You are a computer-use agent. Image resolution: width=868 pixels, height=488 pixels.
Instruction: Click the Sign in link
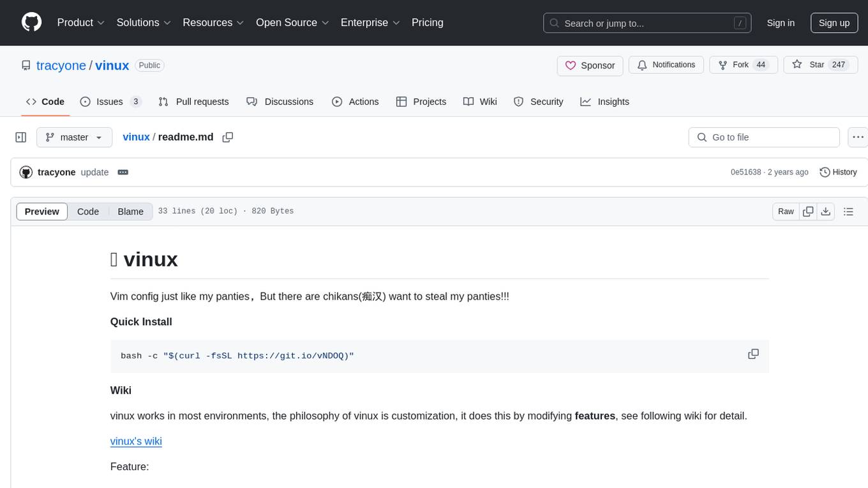(x=781, y=23)
